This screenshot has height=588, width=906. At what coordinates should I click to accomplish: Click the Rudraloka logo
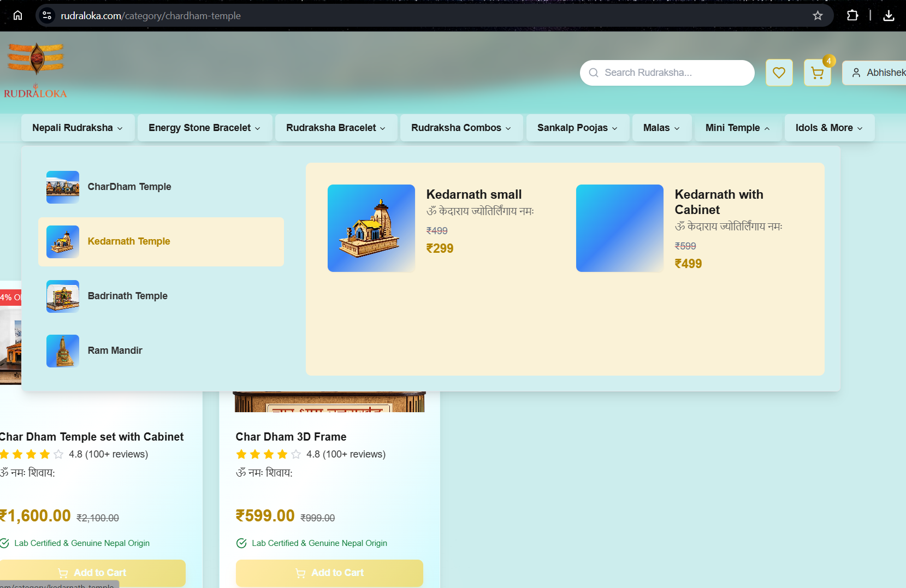point(35,70)
